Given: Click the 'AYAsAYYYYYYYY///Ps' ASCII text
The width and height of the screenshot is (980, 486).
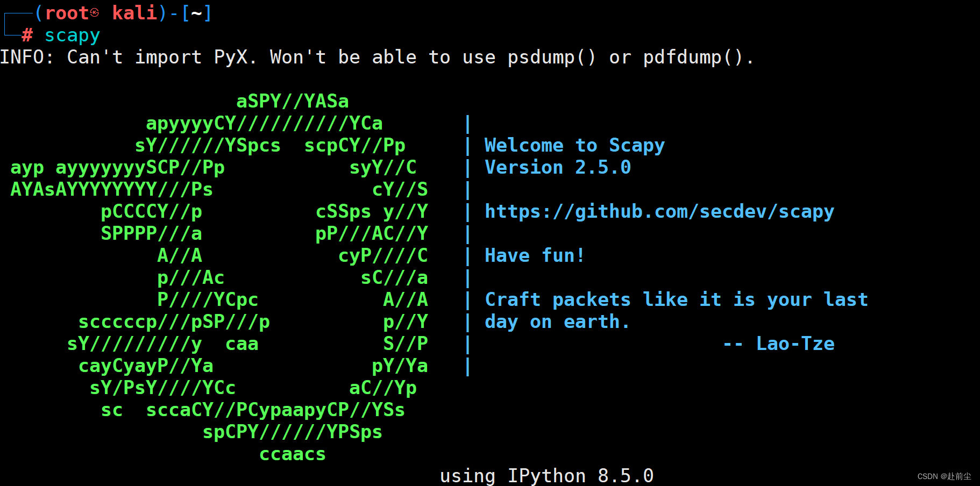Looking at the screenshot, I should 112,190.
